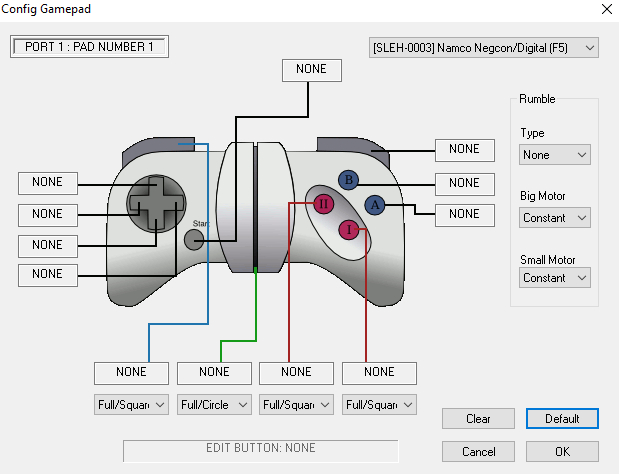Screen dimensions: 619x474
Task: Click Cancel to discard changes
Action: click(x=478, y=451)
